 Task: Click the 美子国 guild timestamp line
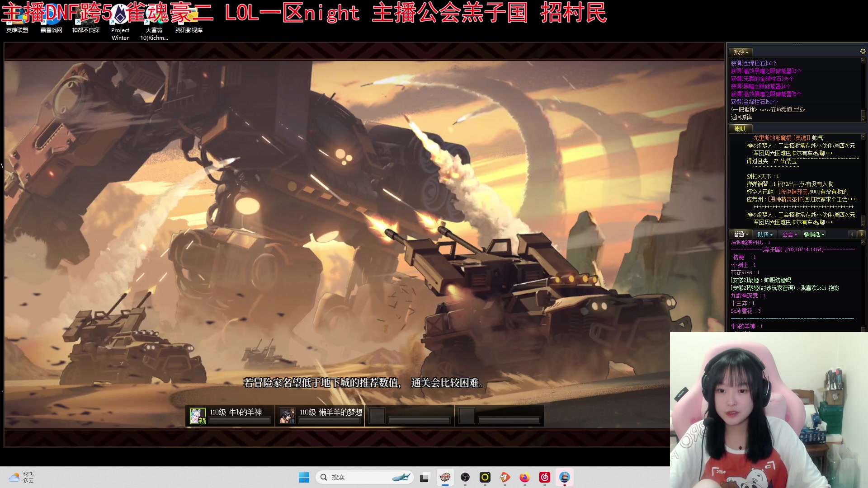(x=793, y=249)
